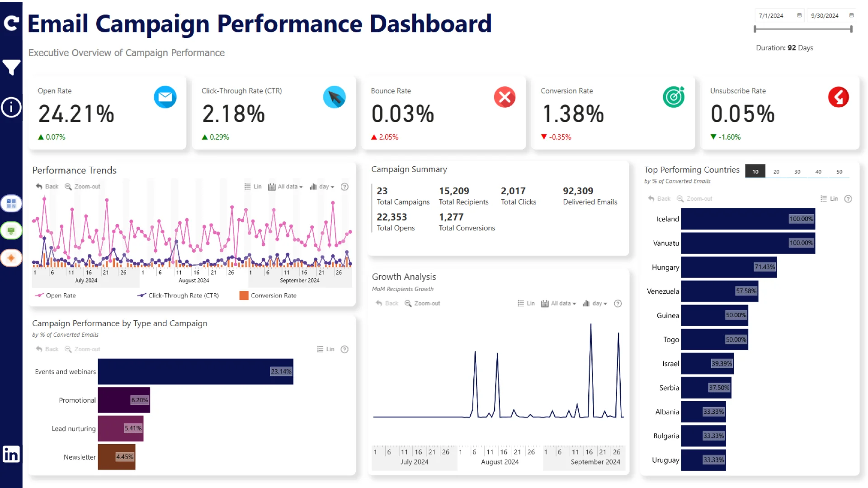Click the Bounce Rate red X icon
The height and width of the screenshot is (488, 868).
505,97
